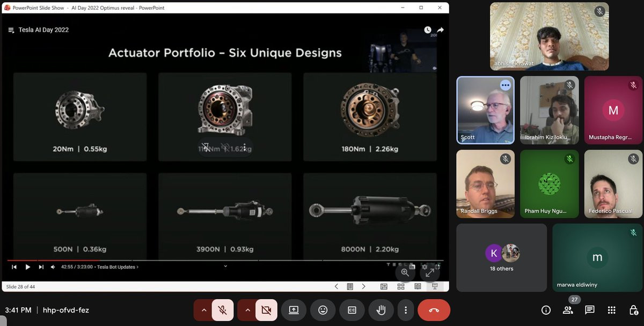Play the Tesla AI Day video
Viewport: 644px width, 326px height.
28,267
